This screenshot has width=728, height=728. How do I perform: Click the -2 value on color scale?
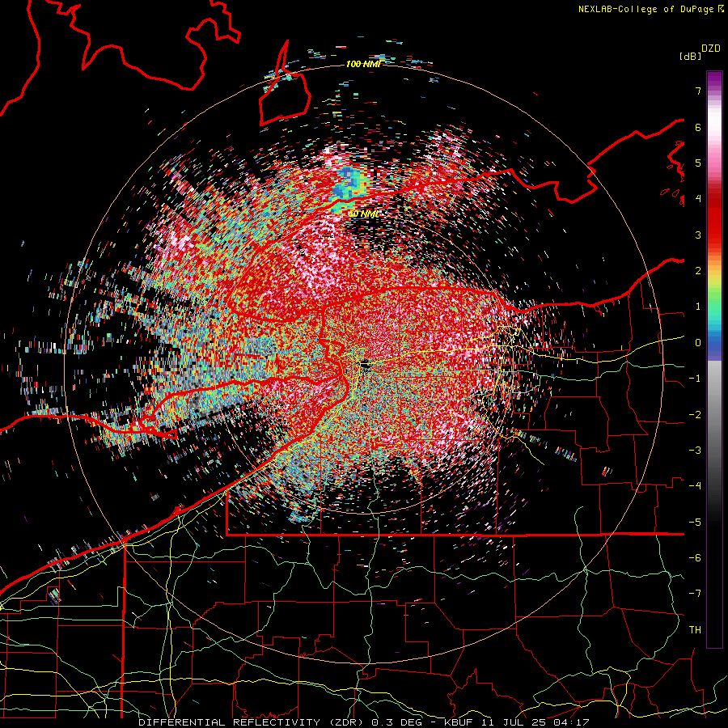695,415
